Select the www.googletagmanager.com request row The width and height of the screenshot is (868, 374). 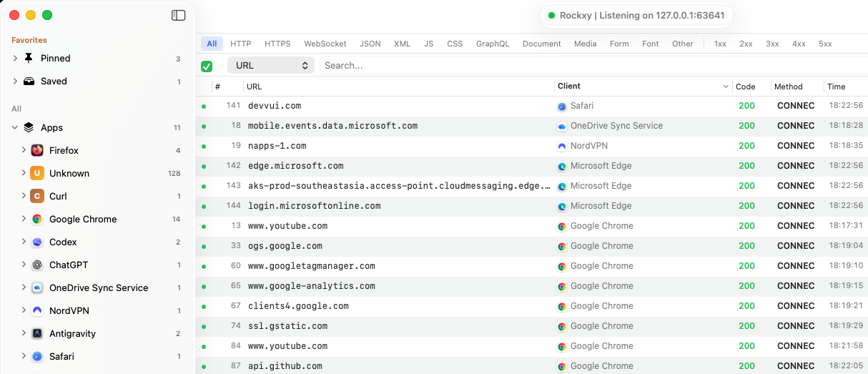point(531,266)
